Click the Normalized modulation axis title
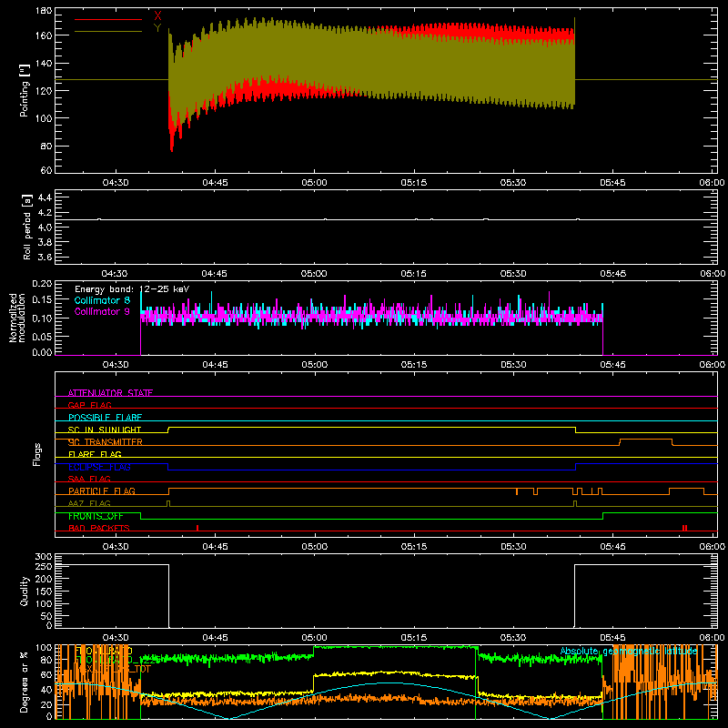728x728 pixels. (x=18, y=318)
